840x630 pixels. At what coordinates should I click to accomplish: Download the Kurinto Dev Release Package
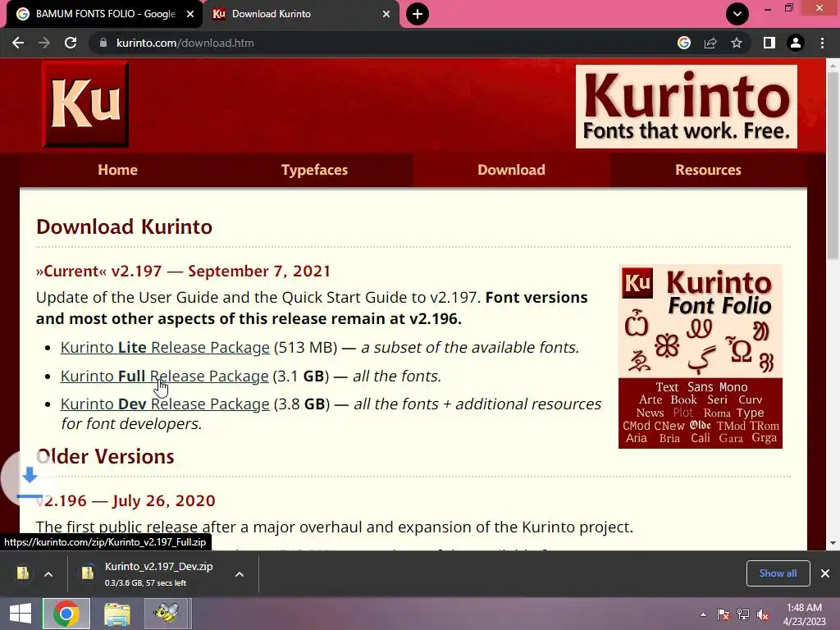pyautogui.click(x=165, y=404)
